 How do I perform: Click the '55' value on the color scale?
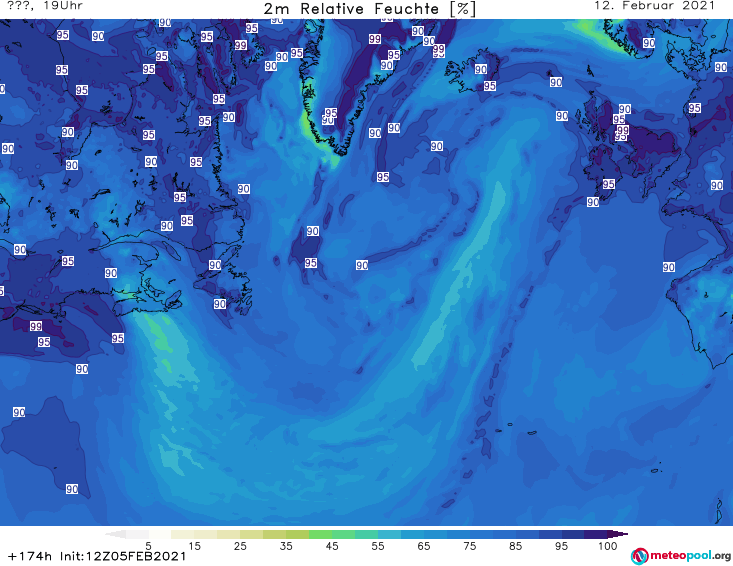tap(378, 546)
